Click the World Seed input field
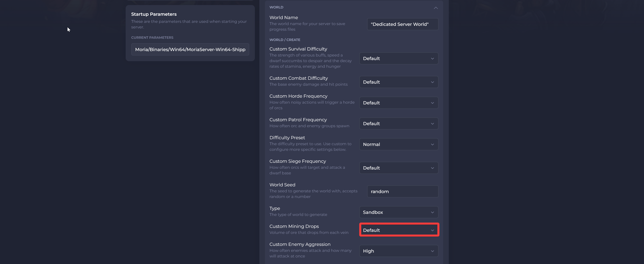The height and width of the screenshot is (264, 644). 402,191
